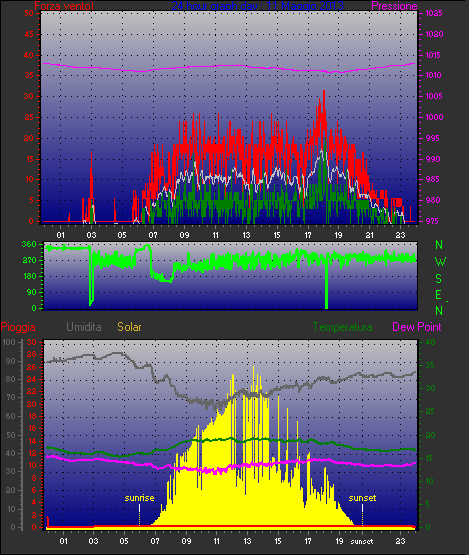Image resolution: width=469 pixels, height=555 pixels.
Task: Click the 100 on the humidity axis
Action: point(9,342)
